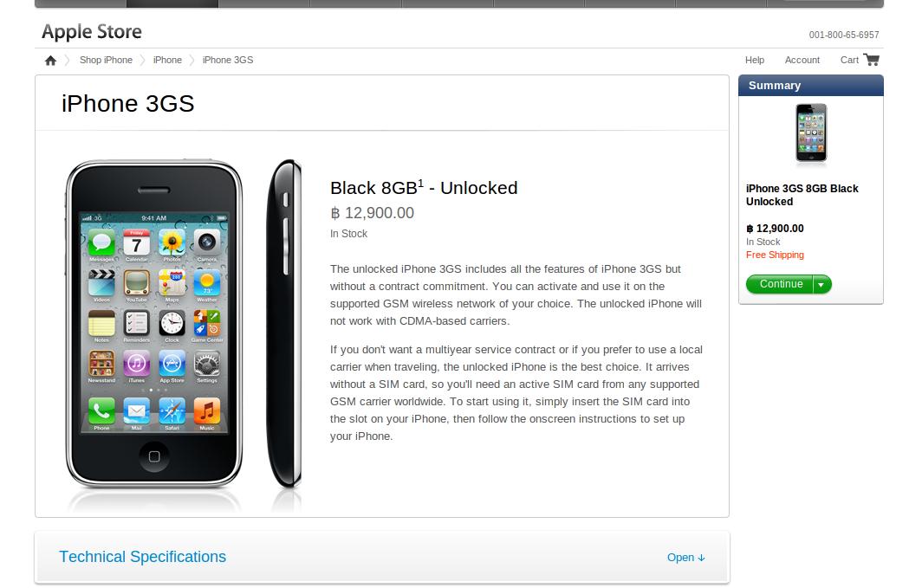Go to the home icon in breadcrumb
The image size is (909, 588).
click(50, 61)
